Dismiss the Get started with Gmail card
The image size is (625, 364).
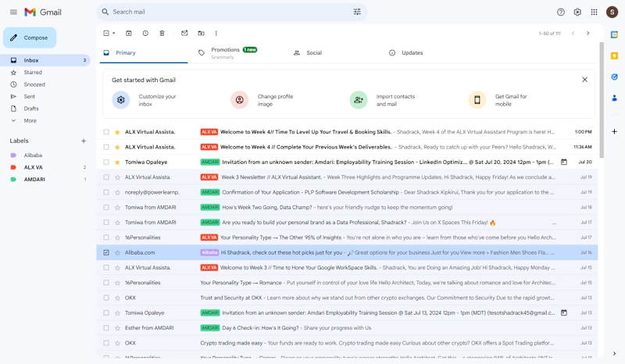pyautogui.click(x=584, y=80)
